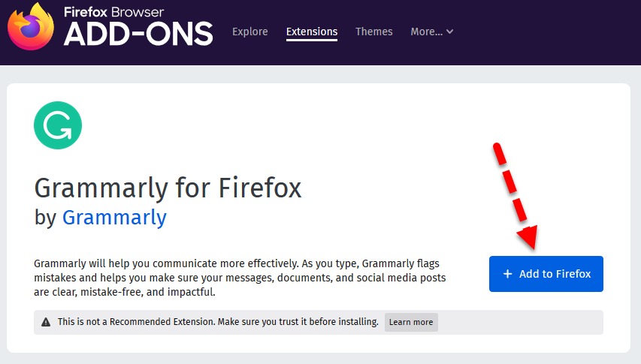Click the word "by" before the author name
Screen dimensions: 641x364
click(x=46, y=218)
